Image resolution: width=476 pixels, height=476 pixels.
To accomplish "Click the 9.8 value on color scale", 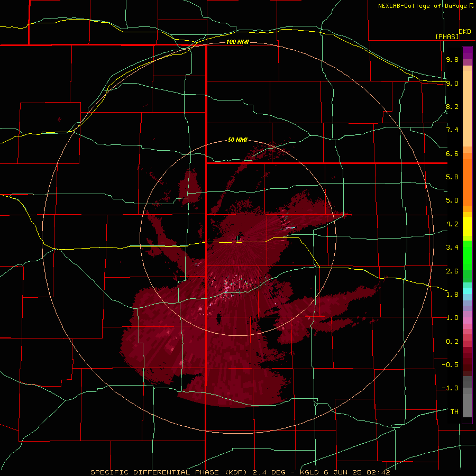I will (x=452, y=59).
